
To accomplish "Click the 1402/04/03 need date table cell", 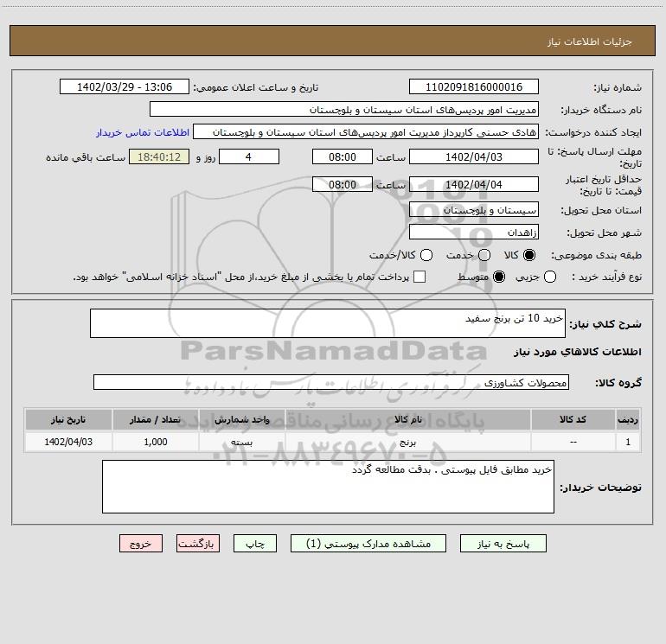I will click(x=68, y=442).
